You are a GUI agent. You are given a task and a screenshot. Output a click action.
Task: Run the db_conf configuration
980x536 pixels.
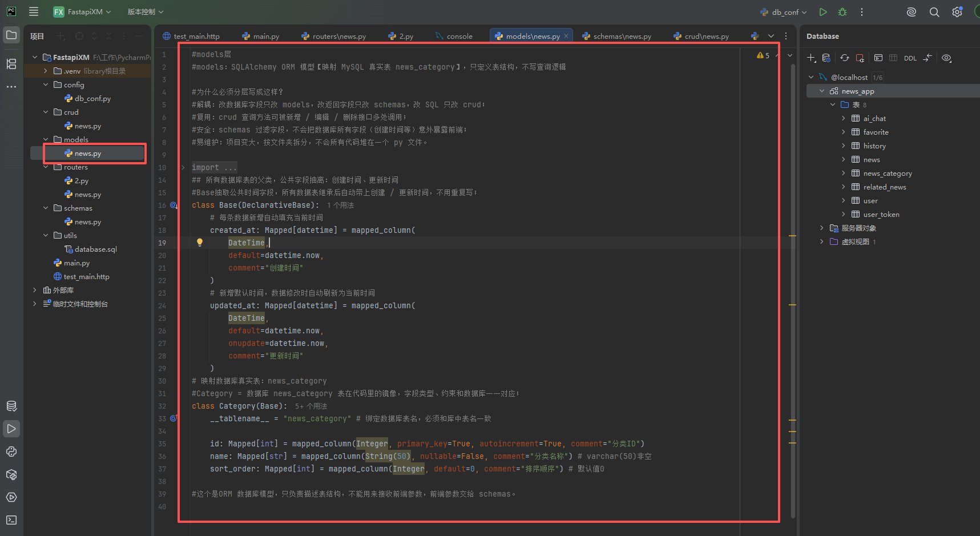coord(822,11)
